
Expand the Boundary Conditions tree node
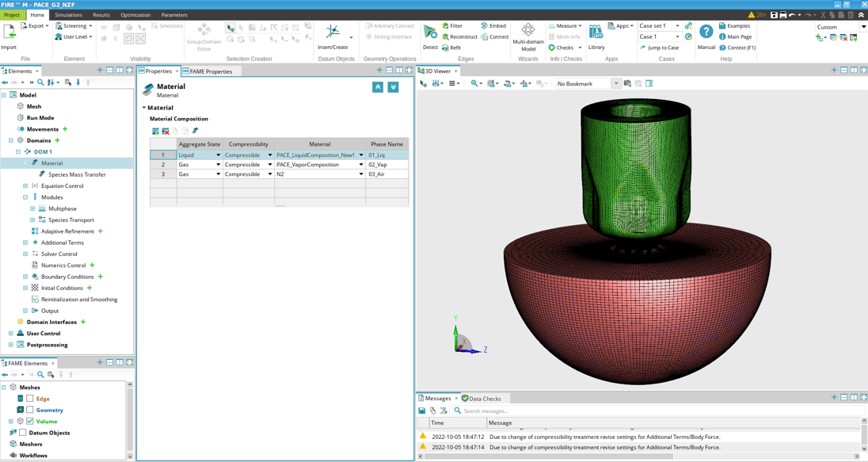tap(25, 277)
